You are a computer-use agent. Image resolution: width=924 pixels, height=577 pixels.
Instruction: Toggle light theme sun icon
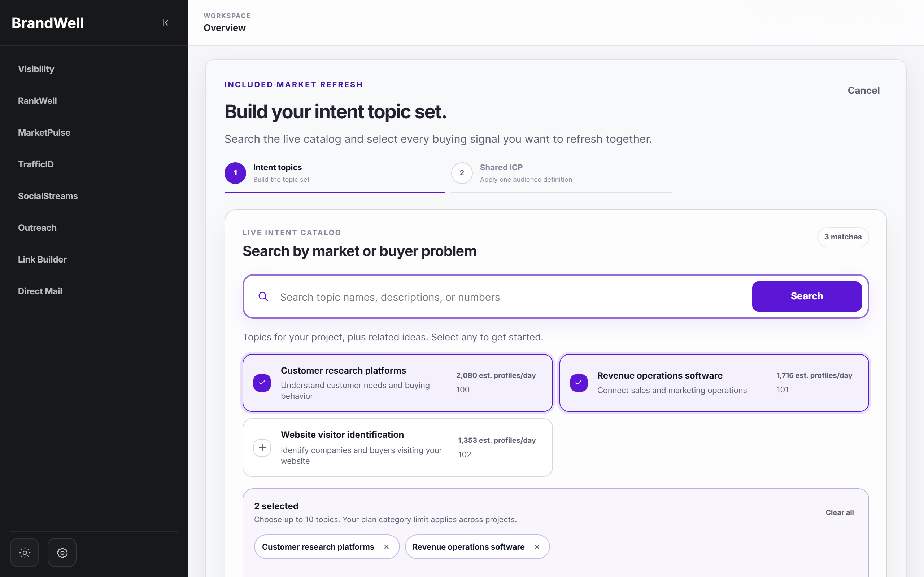(x=25, y=552)
